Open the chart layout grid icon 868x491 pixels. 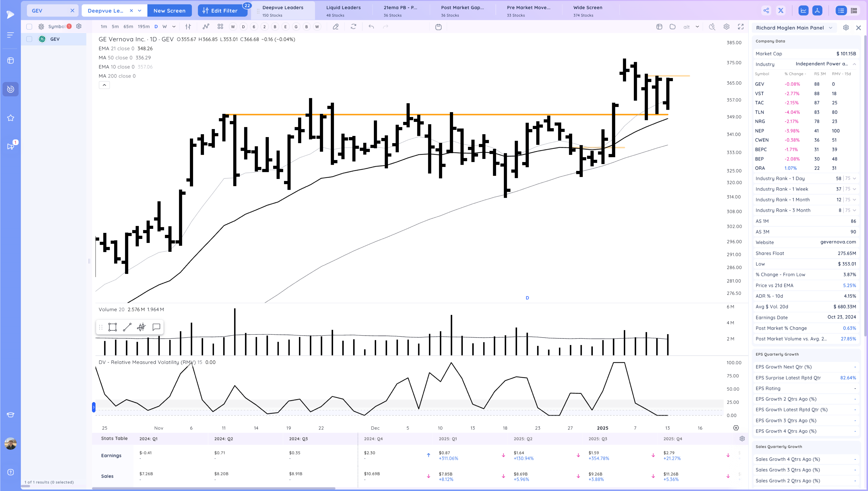pos(659,27)
